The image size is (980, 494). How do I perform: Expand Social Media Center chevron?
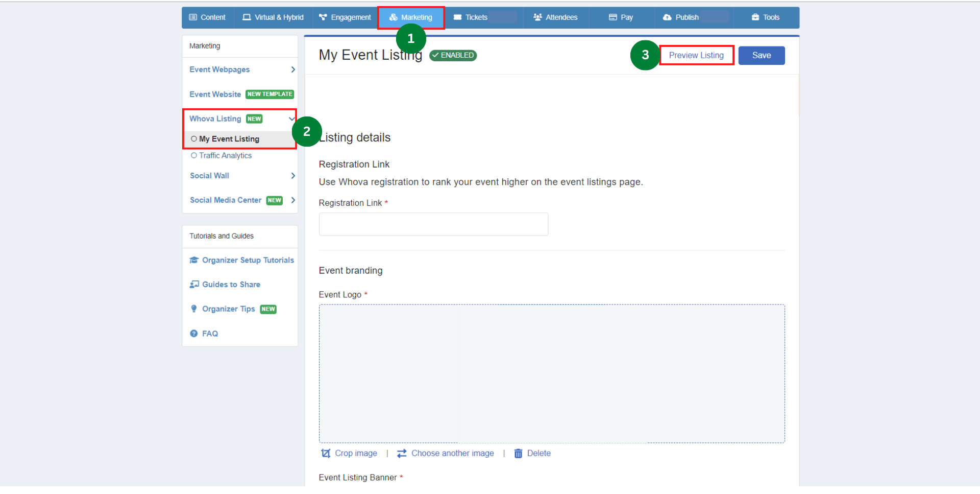[x=293, y=200]
